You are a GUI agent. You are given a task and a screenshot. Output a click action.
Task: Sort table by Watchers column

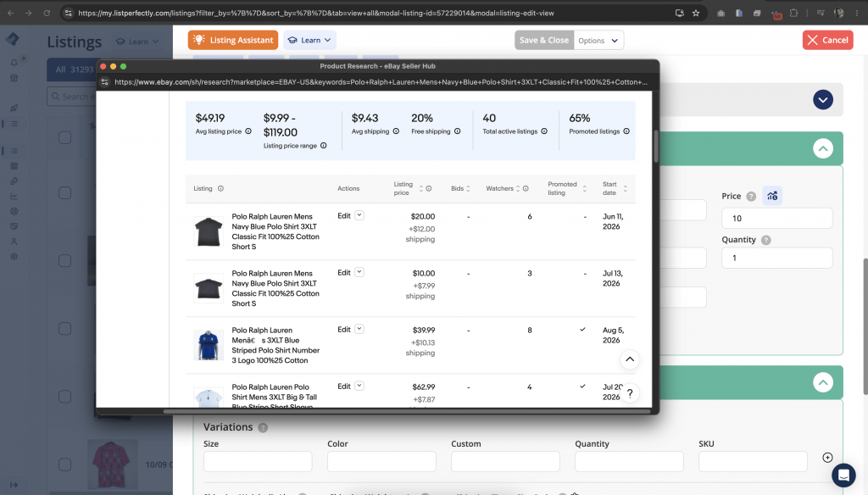518,189
